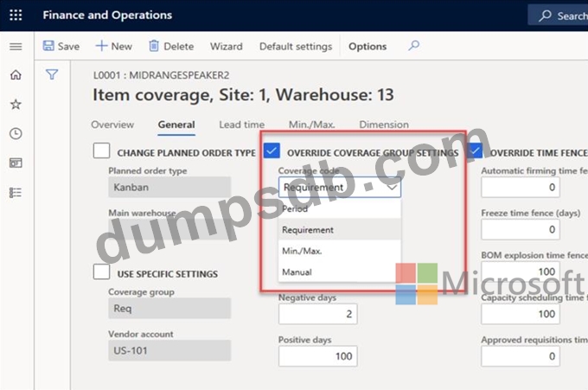Uncheck Override coverage group settings
Viewport: 588px width, 390px height.
(x=272, y=152)
